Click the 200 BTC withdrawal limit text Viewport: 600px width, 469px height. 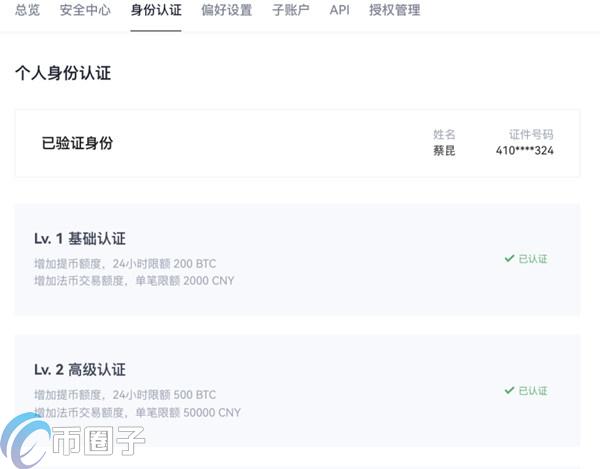tap(194, 264)
